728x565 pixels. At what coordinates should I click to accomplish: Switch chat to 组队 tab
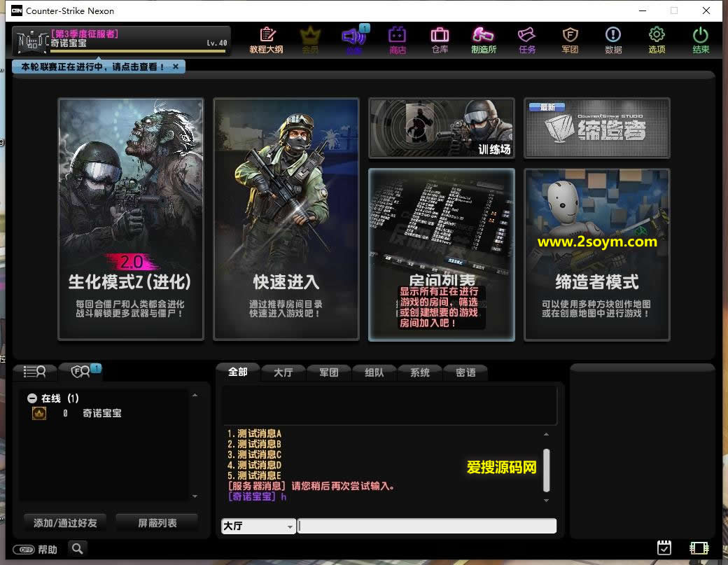tap(374, 372)
